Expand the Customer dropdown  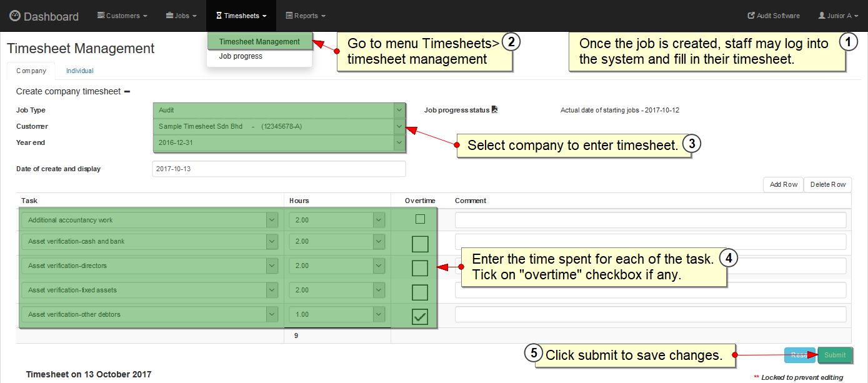pos(399,126)
